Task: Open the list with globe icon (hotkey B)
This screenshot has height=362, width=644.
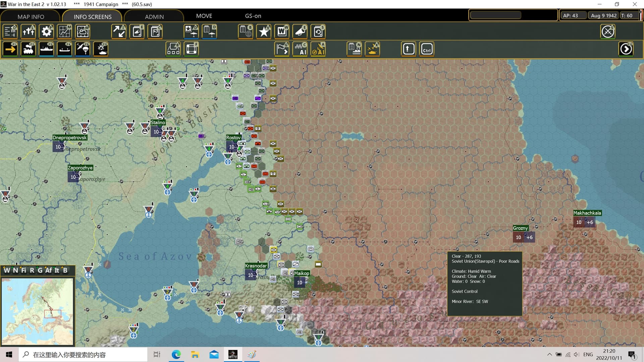Action: click(x=246, y=32)
